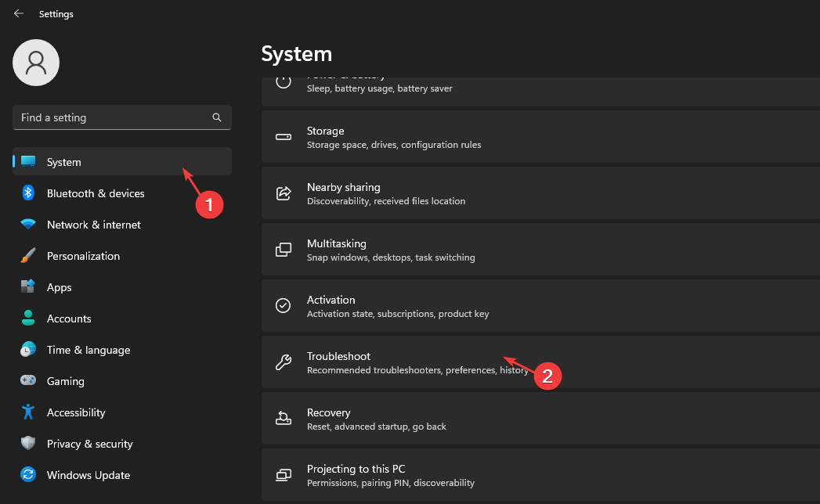Image resolution: width=820 pixels, height=504 pixels.
Task: Click 'Discoverability, received files location' text
Action: 386,201
